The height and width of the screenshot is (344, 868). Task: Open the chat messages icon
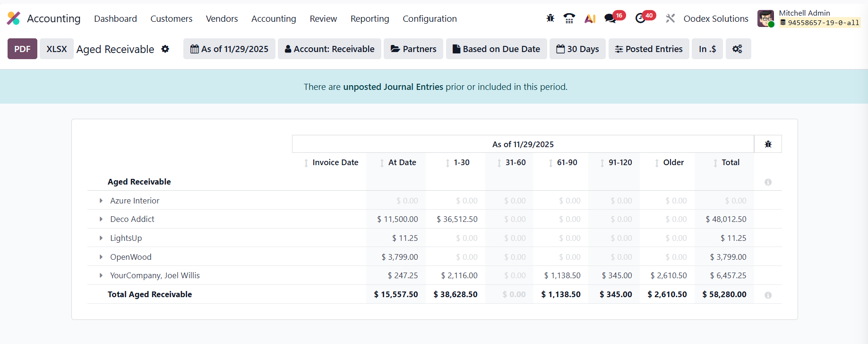[610, 18]
